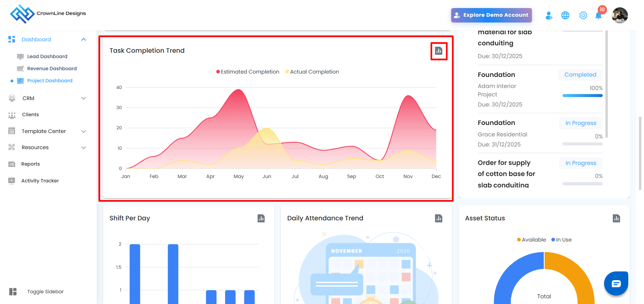The width and height of the screenshot is (644, 304).
Task: Click the chart icon in Task Completion Trend
Action: pos(438,51)
